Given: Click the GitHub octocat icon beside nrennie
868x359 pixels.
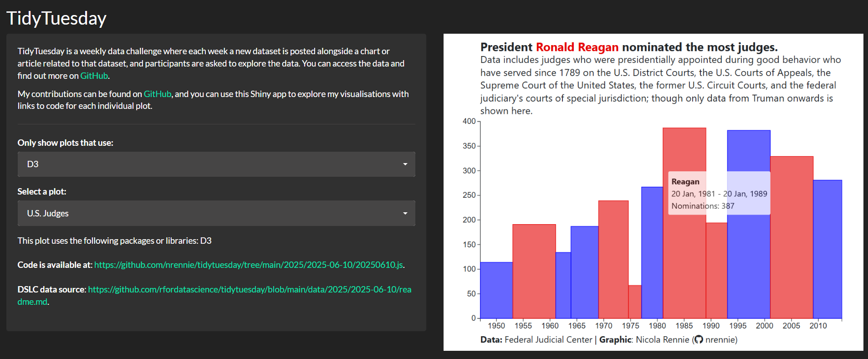Looking at the screenshot, I should pos(699,339).
